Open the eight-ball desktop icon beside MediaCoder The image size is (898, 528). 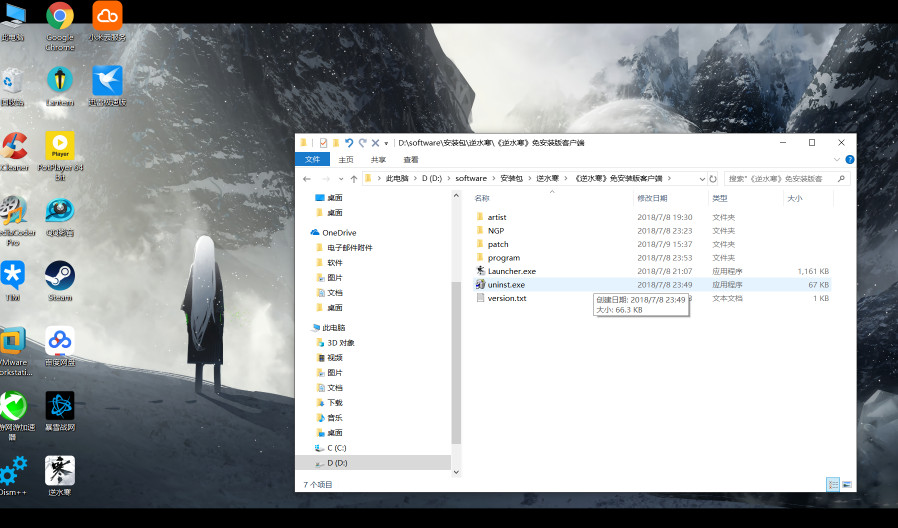pos(60,216)
